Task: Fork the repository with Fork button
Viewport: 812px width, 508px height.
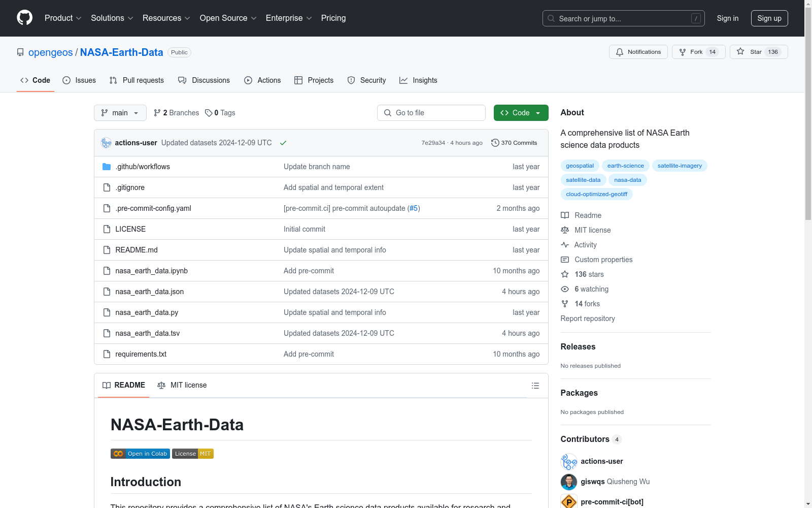Action: [x=698, y=52]
